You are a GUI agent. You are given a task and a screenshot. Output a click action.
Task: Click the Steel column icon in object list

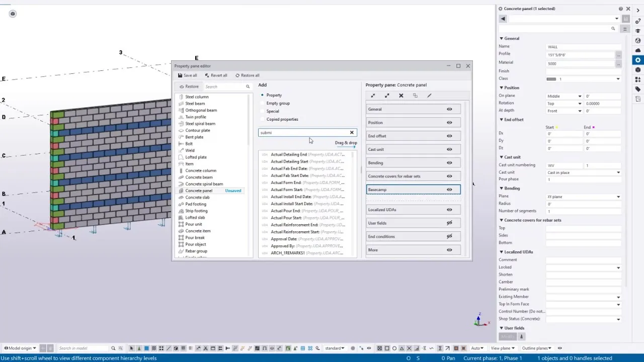pyautogui.click(x=181, y=97)
